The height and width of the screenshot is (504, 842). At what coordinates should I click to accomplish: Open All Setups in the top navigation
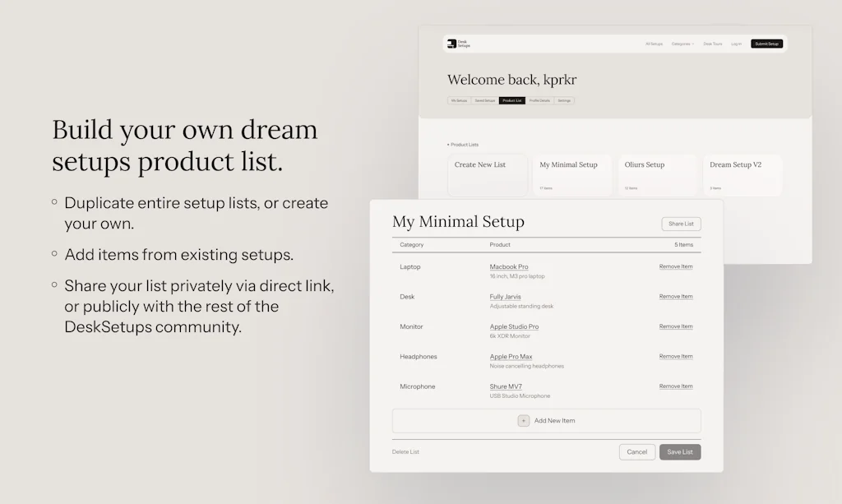pos(654,44)
